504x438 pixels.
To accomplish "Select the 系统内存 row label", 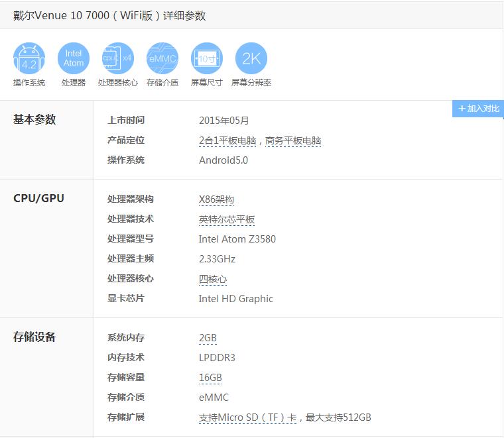I will (x=126, y=338).
